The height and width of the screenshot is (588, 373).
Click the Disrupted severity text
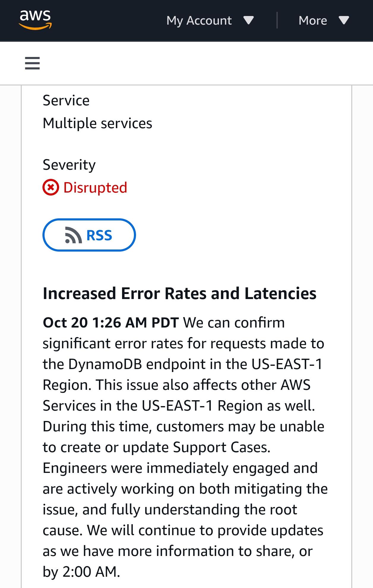point(95,187)
